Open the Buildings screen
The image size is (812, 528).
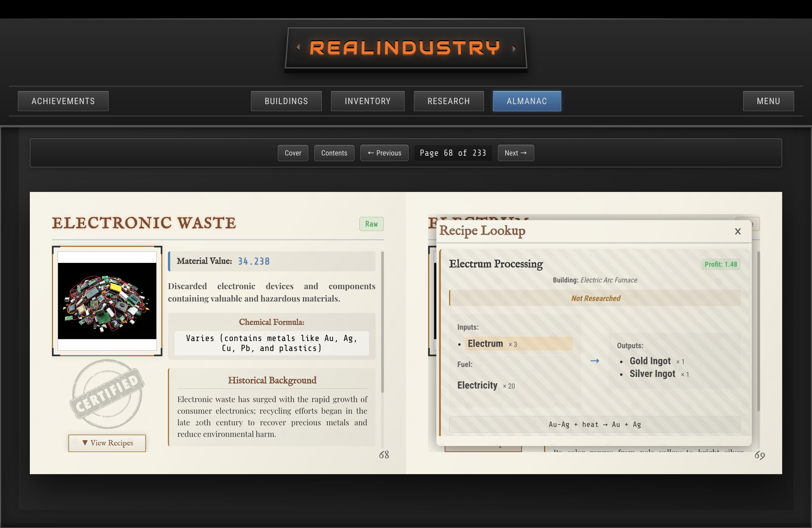click(286, 101)
